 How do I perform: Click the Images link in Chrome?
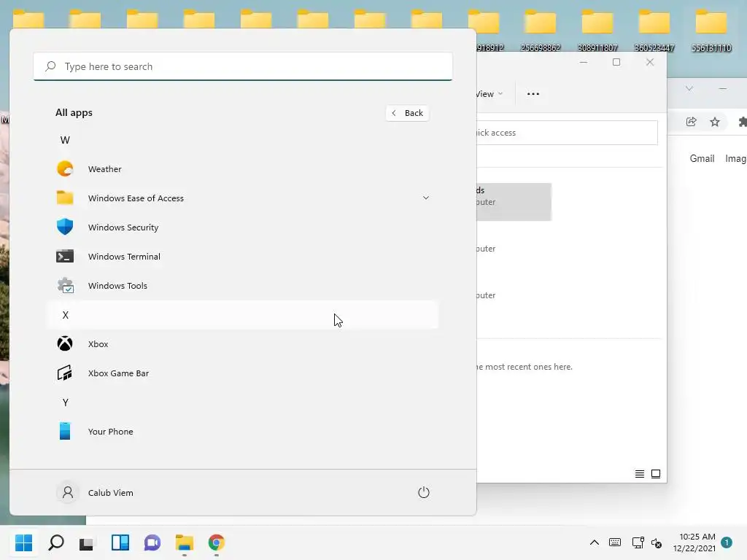click(x=735, y=158)
